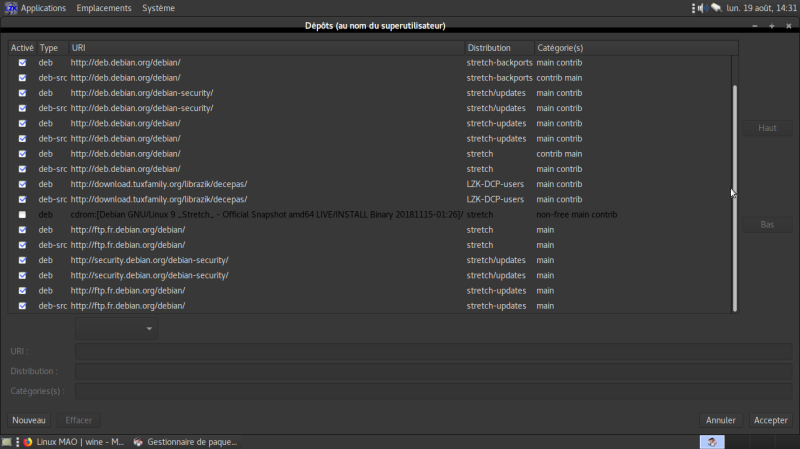Click Annuler to cancel changes
The width and height of the screenshot is (800, 449).
(720, 420)
